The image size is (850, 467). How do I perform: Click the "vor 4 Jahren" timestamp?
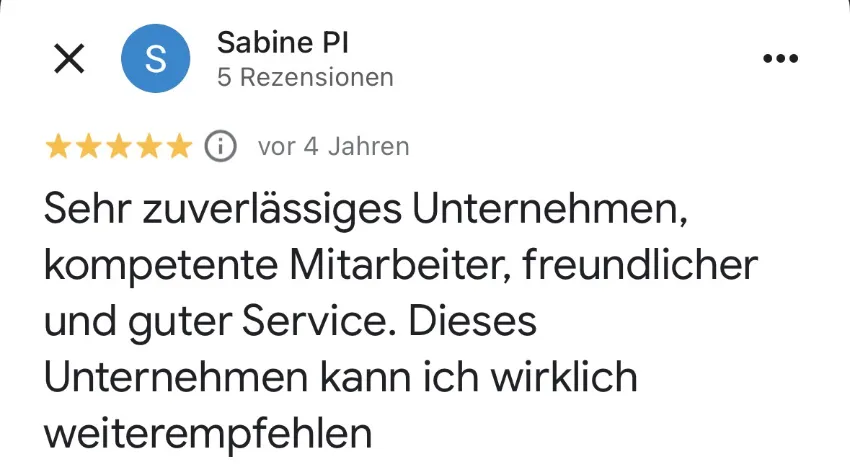click(x=333, y=146)
